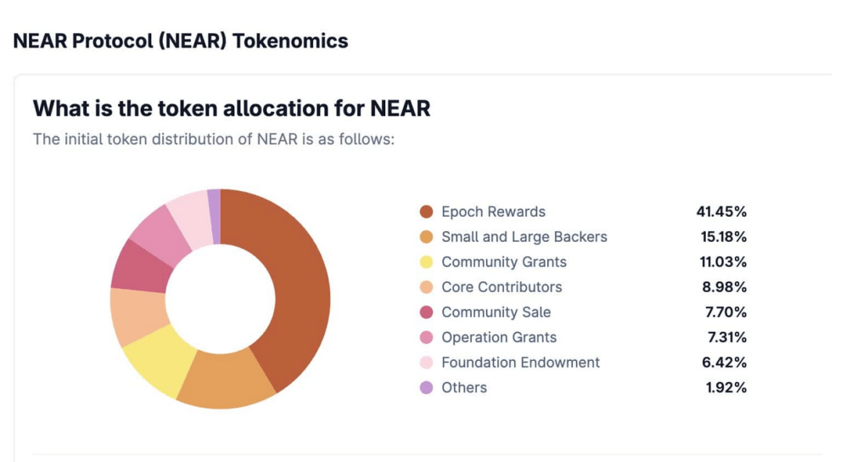
Task: Select the 'Core Contributors' legend label text
Action: tap(501, 287)
